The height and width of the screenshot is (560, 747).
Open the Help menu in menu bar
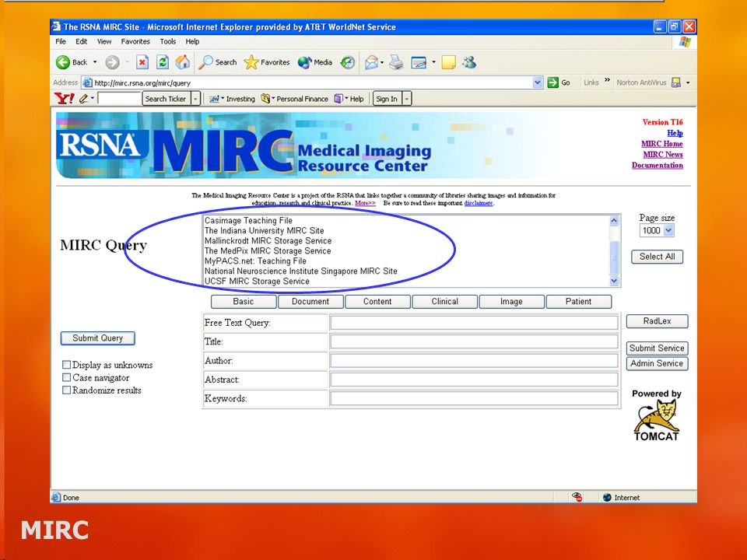192,41
